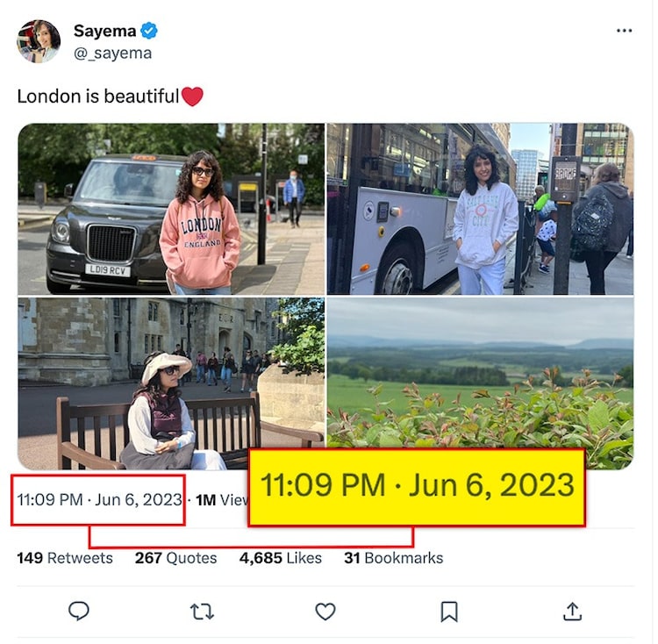
Task: Click the reply speech bubble icon
Action: 79,611
